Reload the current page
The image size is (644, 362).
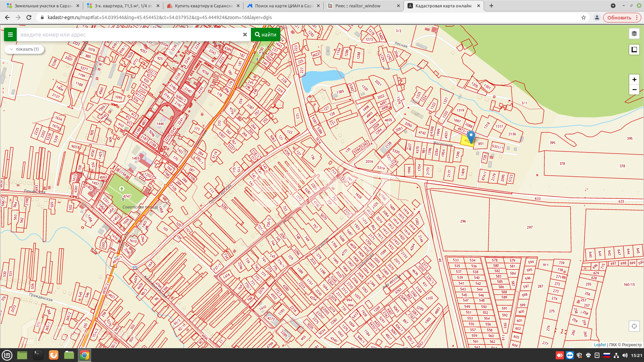[x=29, y=17]
